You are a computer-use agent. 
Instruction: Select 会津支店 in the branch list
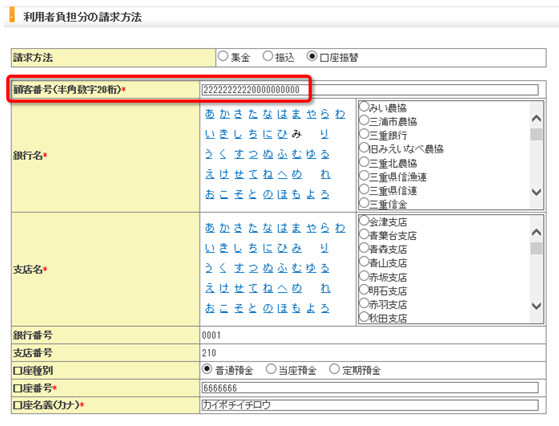tap(364, 221)
